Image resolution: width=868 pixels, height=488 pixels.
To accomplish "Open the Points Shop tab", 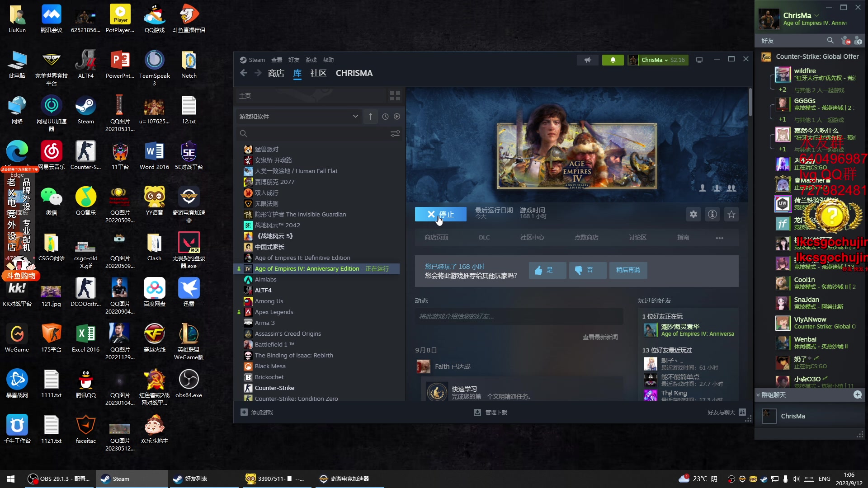I will coord(586,238).
